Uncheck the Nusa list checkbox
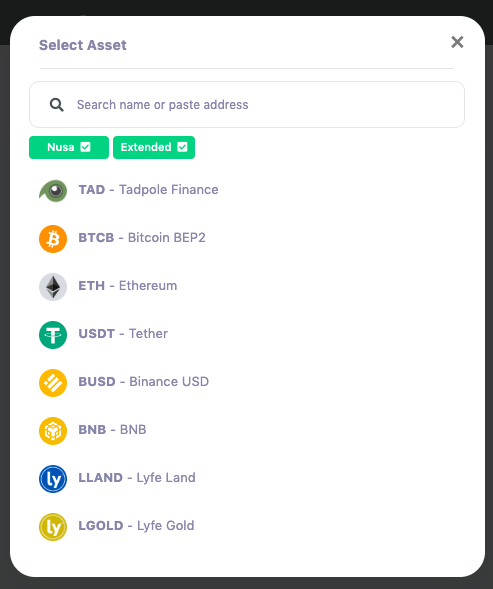The height and width of the screenshot is (589, 493). pyautogui.click(x=86, y=147)
